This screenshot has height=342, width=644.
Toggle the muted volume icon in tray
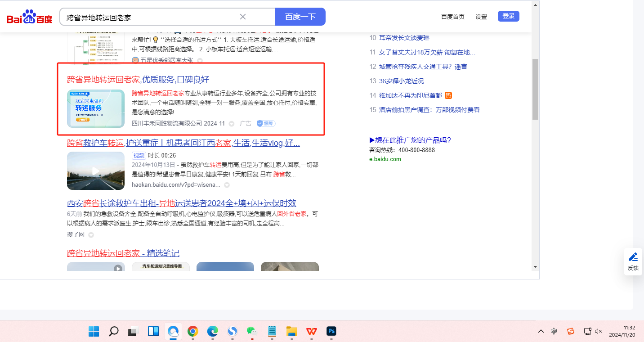tap(598, 331)
